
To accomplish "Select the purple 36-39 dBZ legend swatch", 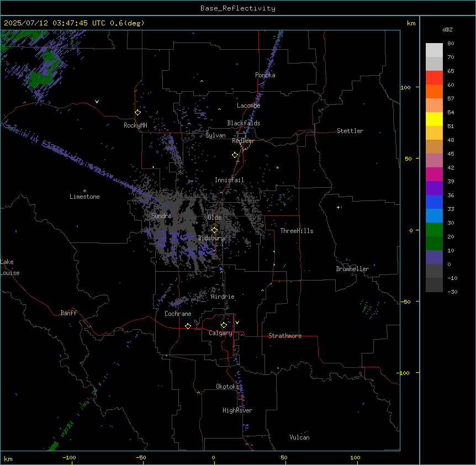I will 434,188.
